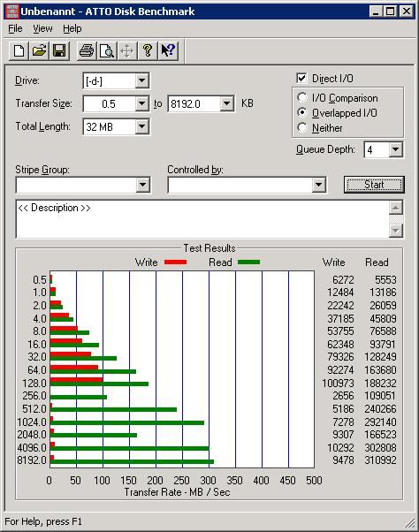Click into the Description text area
The image size is (419, 532).
pyautogui.click(x=202, y=219)
